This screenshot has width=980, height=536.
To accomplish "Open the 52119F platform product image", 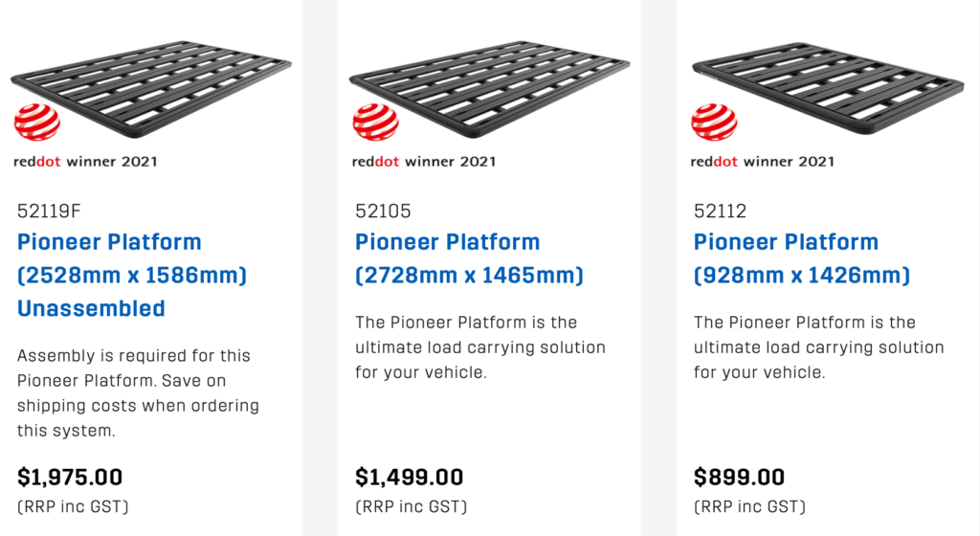I will 151,89.
